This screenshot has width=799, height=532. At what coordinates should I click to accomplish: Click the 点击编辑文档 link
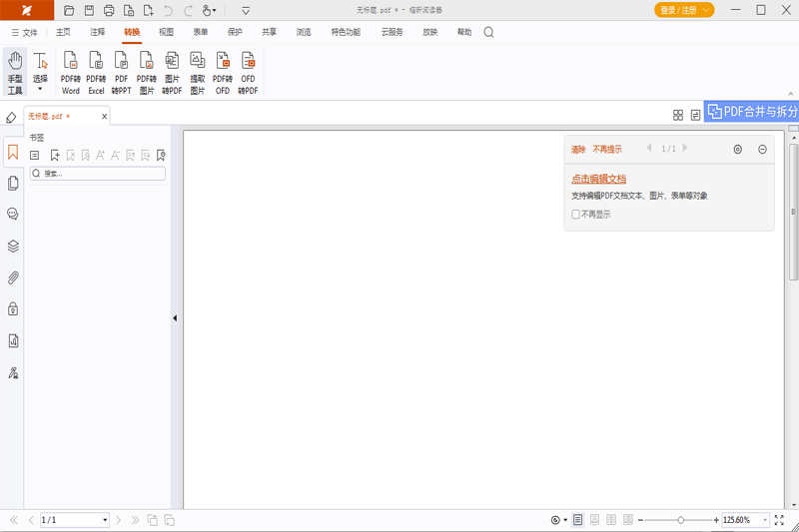pos(598,180)
